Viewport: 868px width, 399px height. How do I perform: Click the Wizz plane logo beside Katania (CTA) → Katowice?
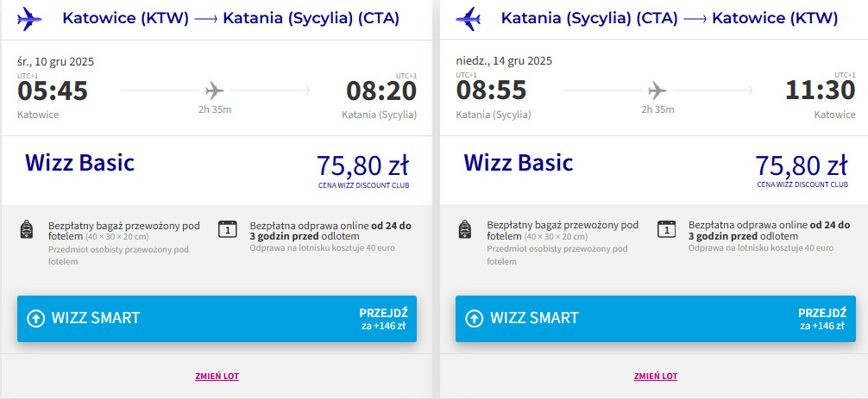[x=469, y=18]
